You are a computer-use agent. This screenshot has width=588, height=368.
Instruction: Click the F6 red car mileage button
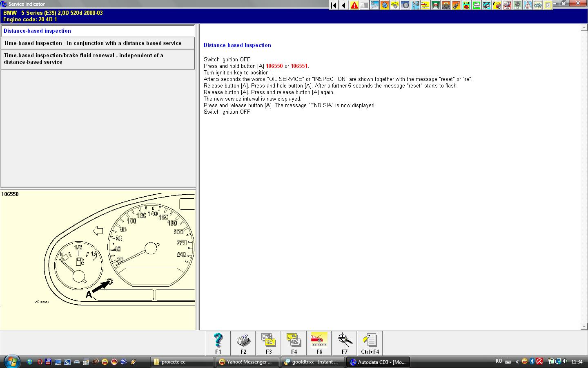point(319,343)
